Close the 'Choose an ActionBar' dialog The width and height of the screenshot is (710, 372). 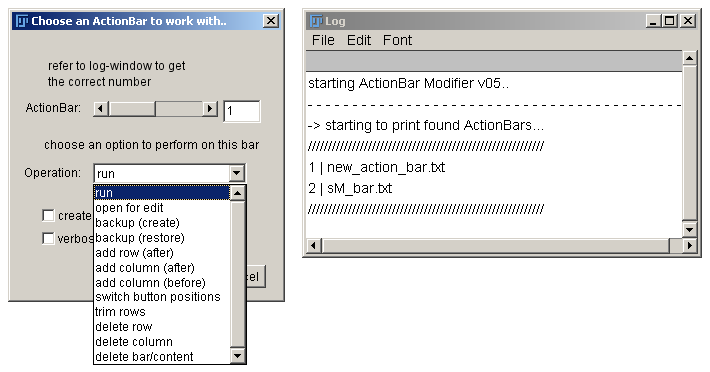(x=271, y=21)
